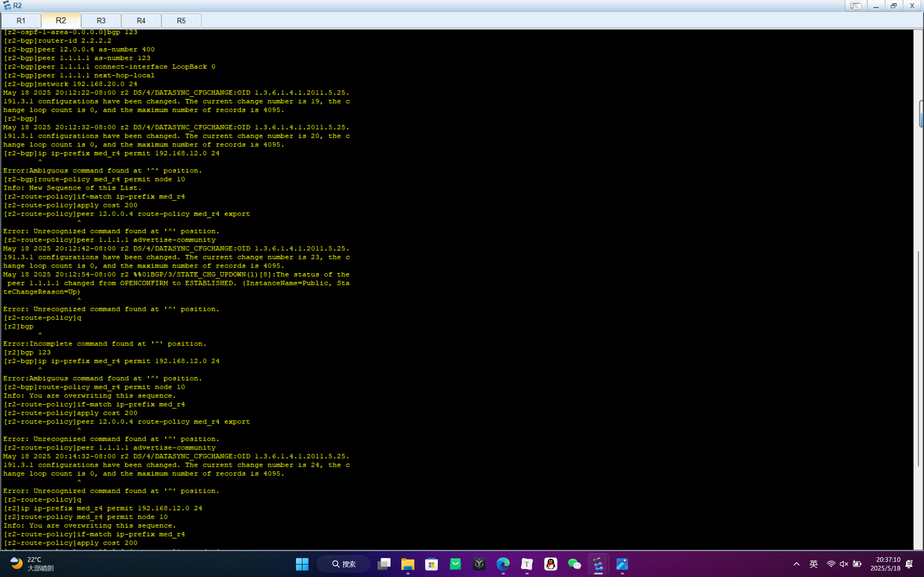Open Typora T icon in taskbar

pyautogui.click(x=527, y=564)
